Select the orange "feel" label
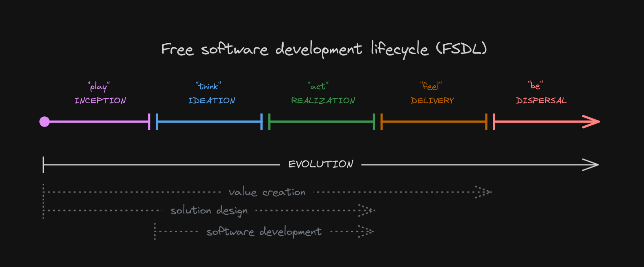 point(431,86)
